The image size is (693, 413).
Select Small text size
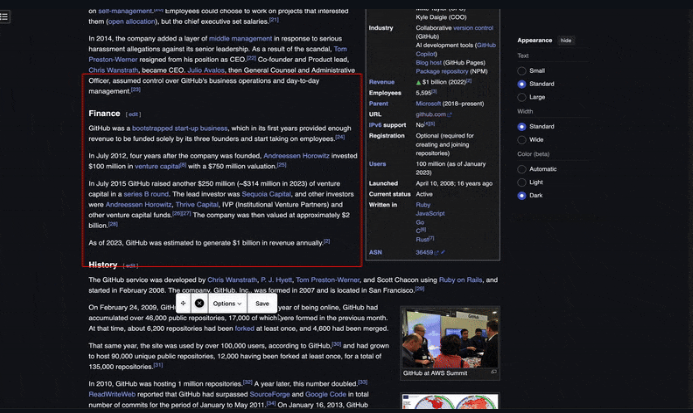[522, 71]
